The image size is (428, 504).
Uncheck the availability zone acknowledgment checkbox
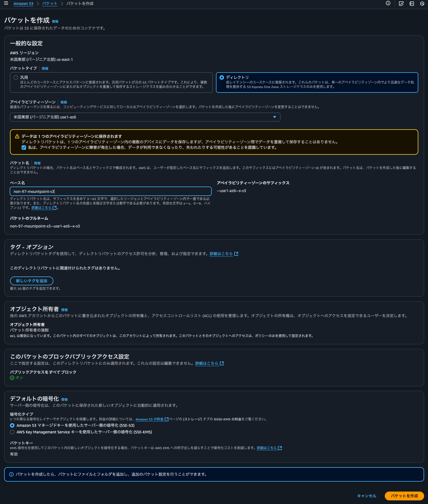(x=24, y=148)
